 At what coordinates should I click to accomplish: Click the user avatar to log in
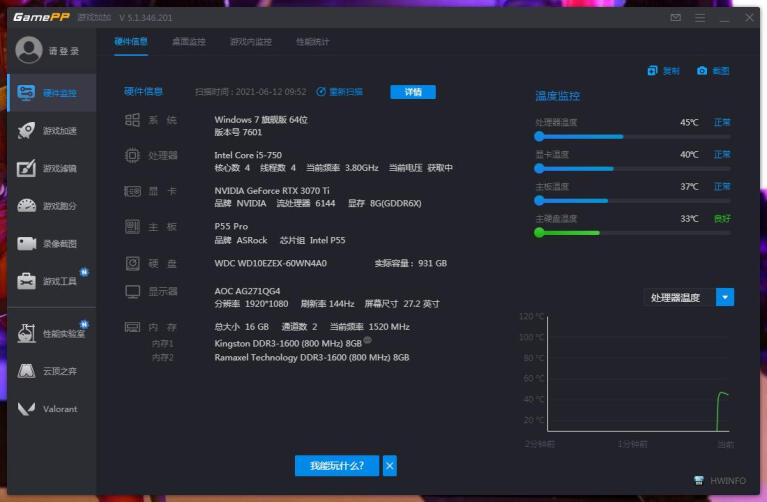(x=29, y=50)
